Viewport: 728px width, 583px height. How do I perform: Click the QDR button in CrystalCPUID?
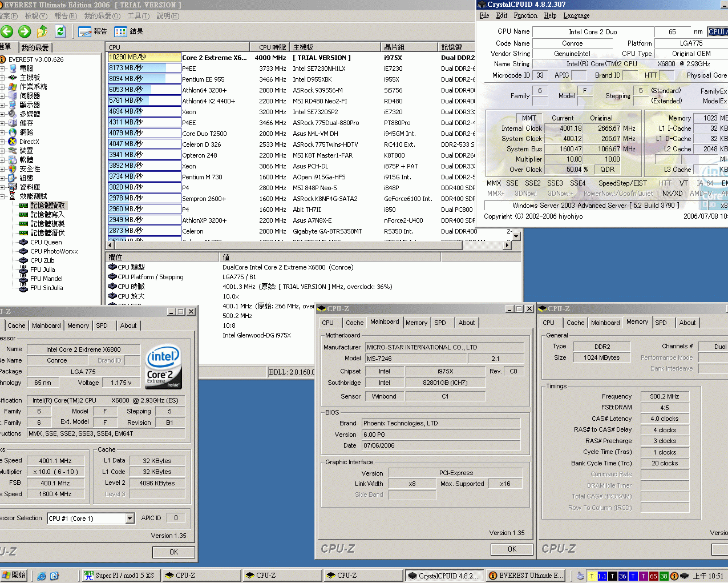[607, 170]
